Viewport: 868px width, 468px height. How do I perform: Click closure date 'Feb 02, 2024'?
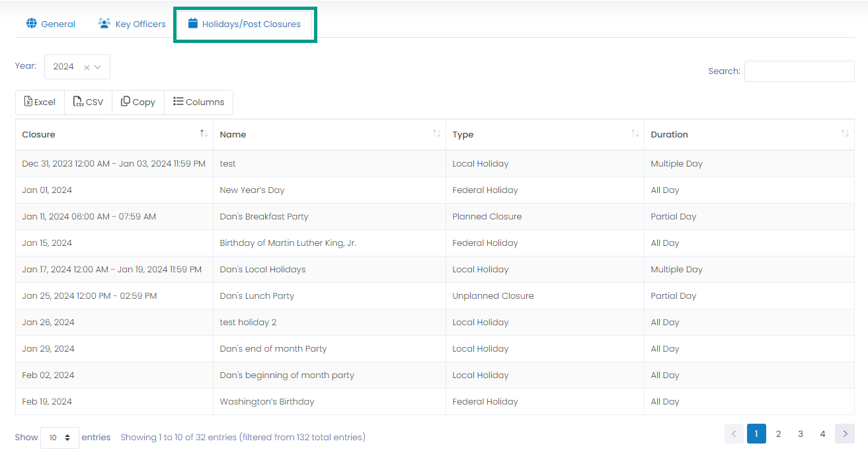tap(48, 375)
